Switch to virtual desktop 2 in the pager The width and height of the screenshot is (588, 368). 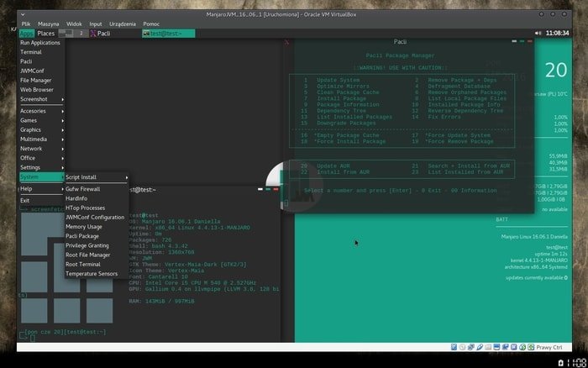click(x=81, y=34)
